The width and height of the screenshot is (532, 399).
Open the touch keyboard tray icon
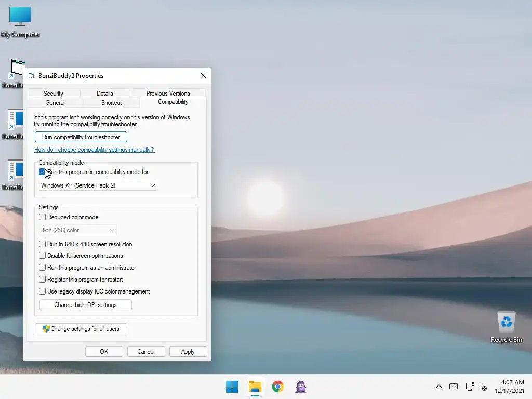click(454, 387)
